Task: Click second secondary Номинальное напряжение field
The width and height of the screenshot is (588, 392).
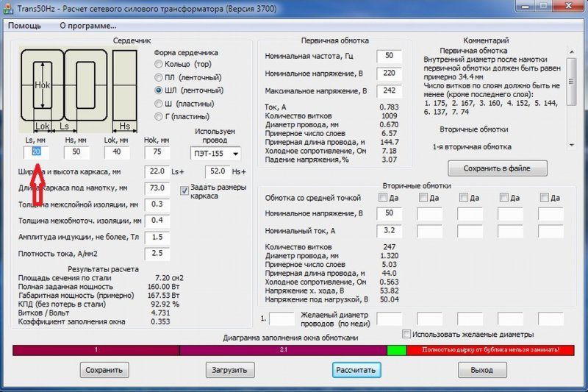Action: 430,214
